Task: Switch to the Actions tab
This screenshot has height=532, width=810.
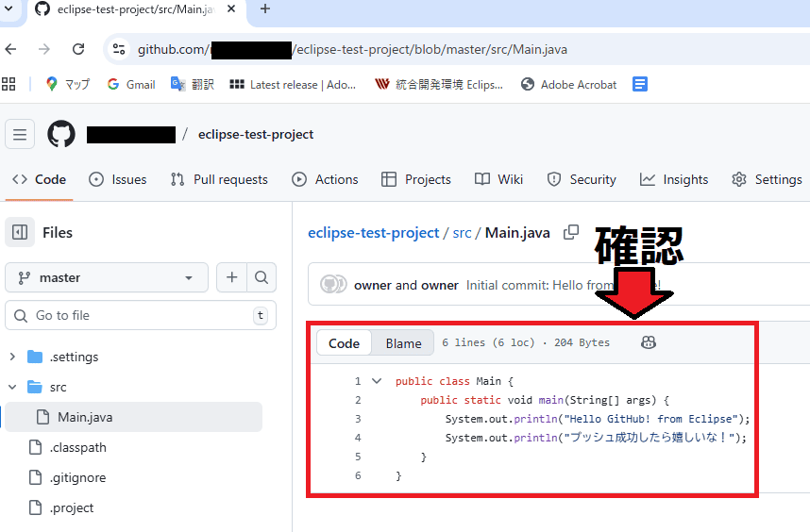Action: [326, 179]
